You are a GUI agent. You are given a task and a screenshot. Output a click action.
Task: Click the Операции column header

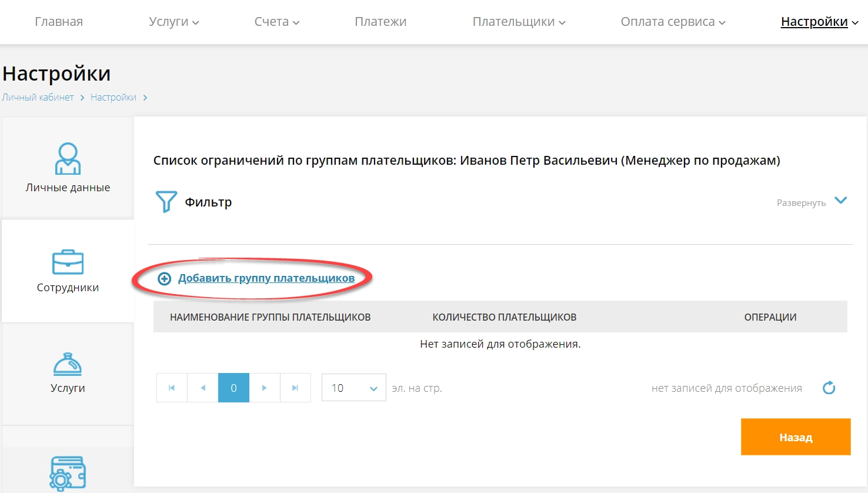tap(770, 317)
